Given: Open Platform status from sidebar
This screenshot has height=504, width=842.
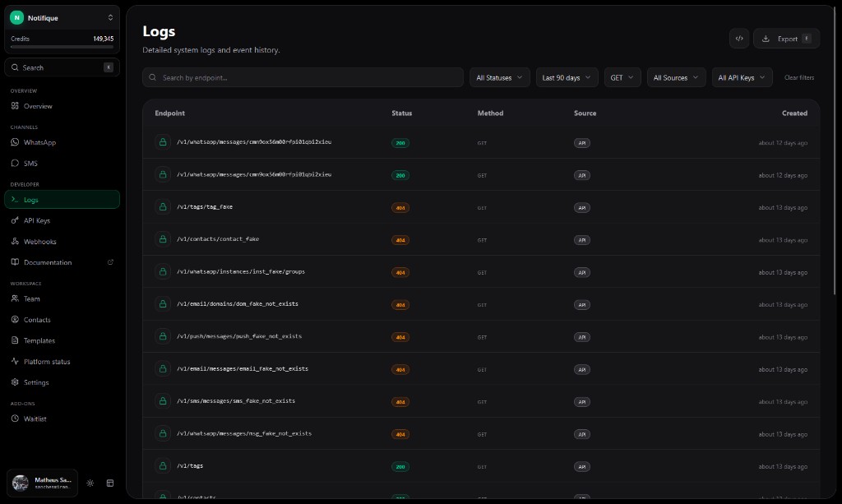Looking at the screenshot, I should tap(46, 361).
